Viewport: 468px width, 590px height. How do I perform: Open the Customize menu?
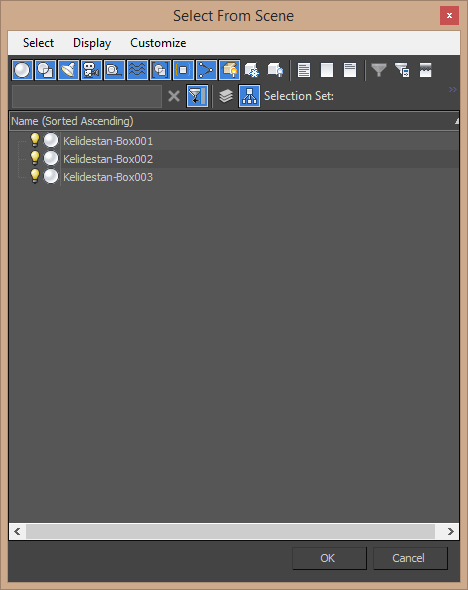(158, 43)
